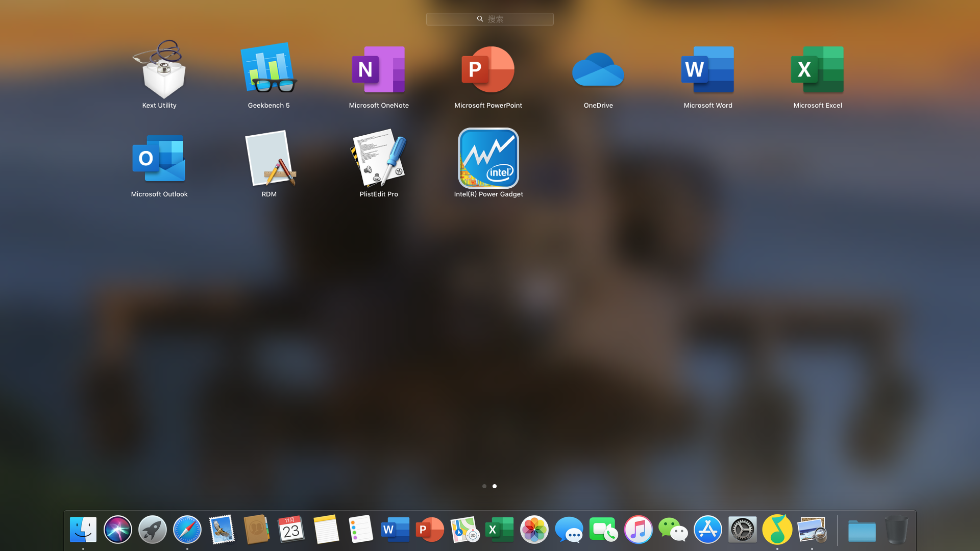Open System Preferences in Dock
980x551 pixels.
click(x=742, y=530)
